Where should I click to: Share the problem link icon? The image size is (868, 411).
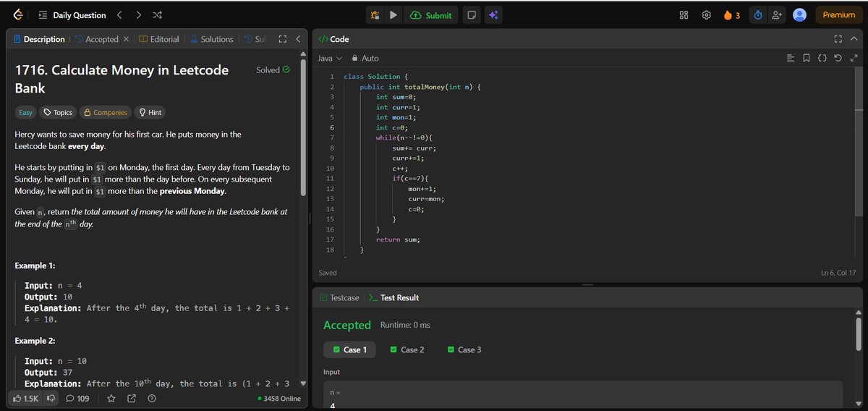(132, 398)
